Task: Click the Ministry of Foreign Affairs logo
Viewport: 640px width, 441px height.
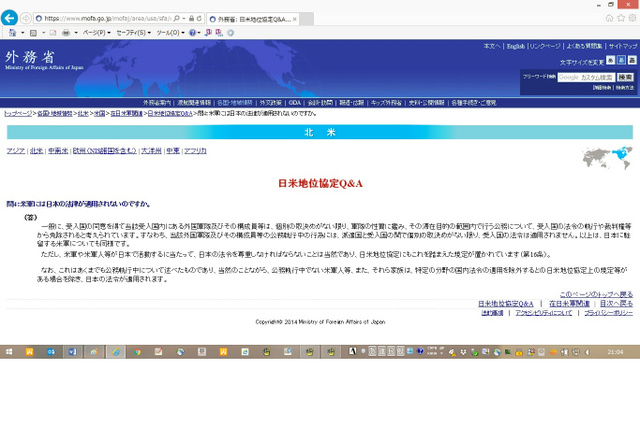Action: point(33,60)
